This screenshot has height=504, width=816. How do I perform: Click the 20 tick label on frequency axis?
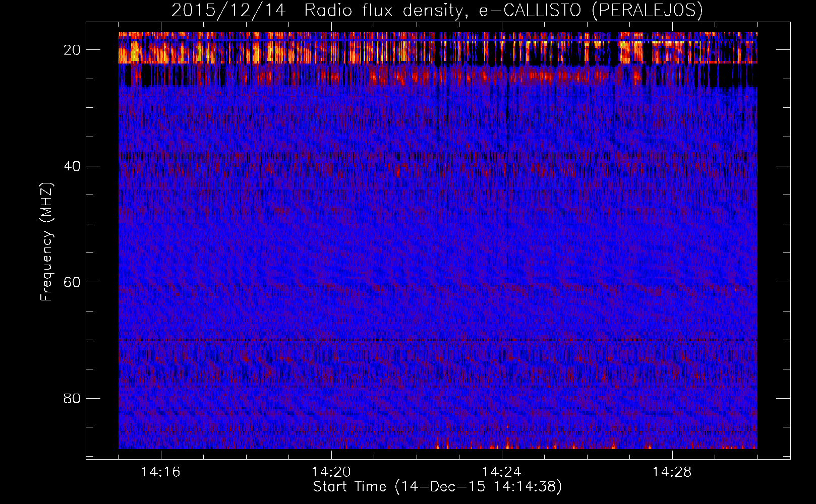click(x=73, y=50)
